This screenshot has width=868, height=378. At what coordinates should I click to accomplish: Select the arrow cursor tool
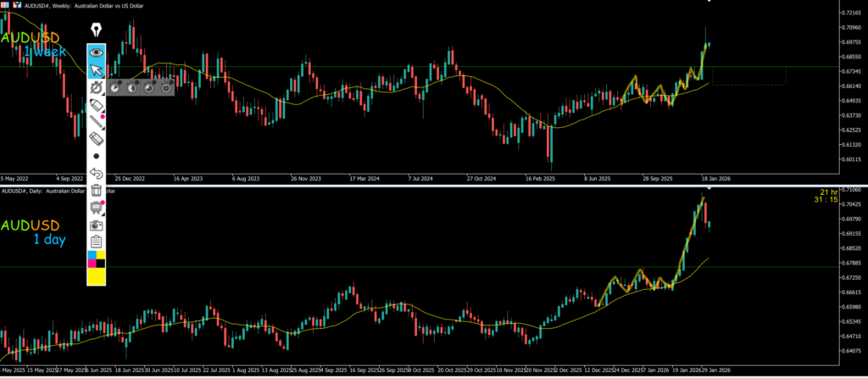pos(97,69)
